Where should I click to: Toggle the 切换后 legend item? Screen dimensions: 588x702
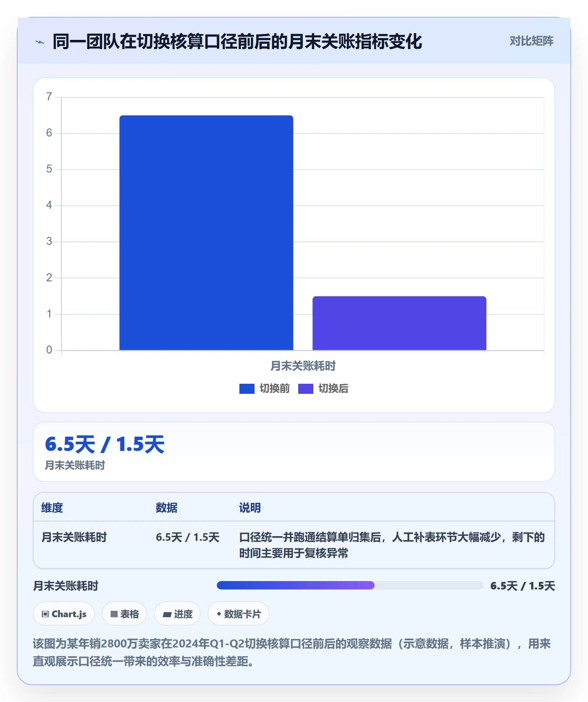(x=323, y=388)
